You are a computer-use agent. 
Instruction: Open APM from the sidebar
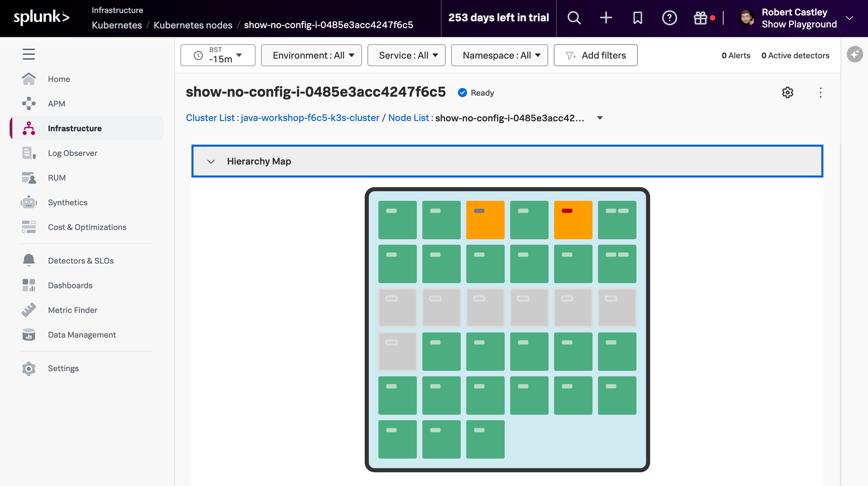[86, 104]
